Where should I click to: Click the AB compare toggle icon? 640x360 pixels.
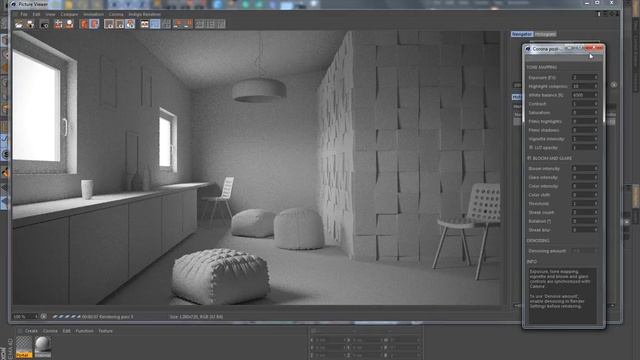coord(144,24)
